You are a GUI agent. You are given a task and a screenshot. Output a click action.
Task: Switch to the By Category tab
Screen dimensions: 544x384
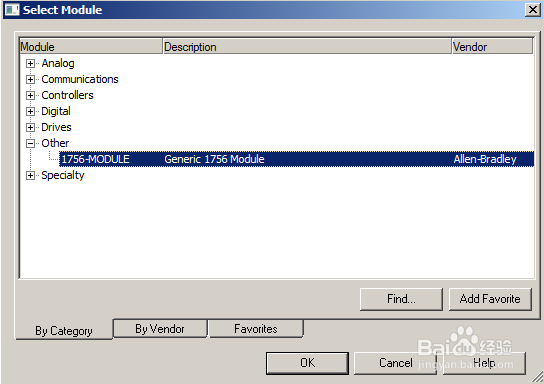[x=64, y=330]
